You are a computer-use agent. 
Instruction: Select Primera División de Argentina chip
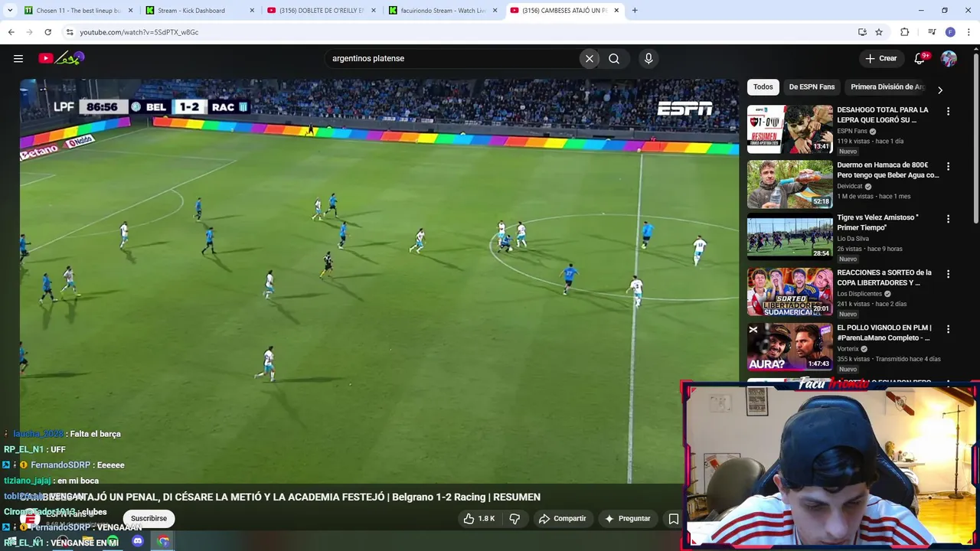pos(888,87)
